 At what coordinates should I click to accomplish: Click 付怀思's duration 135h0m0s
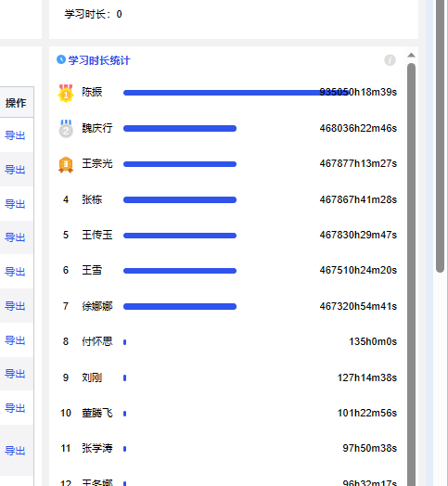click(373, 341)
